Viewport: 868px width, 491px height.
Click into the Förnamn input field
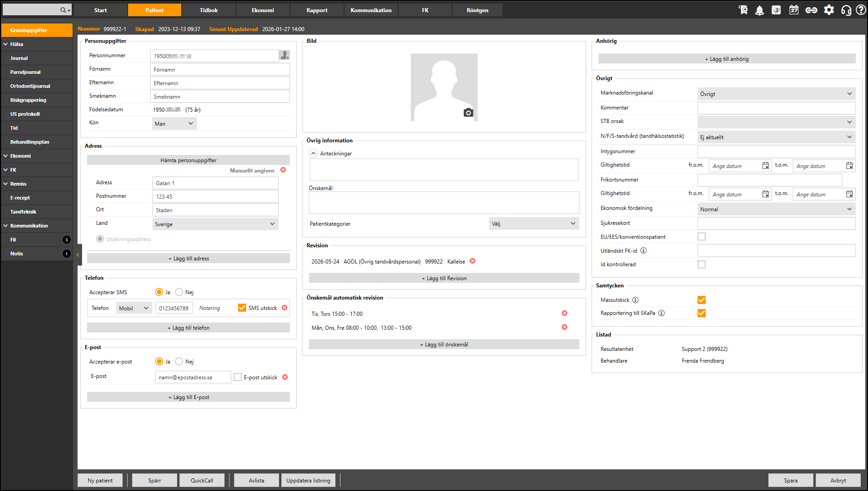pyautogui.click(x=220, y=69)
